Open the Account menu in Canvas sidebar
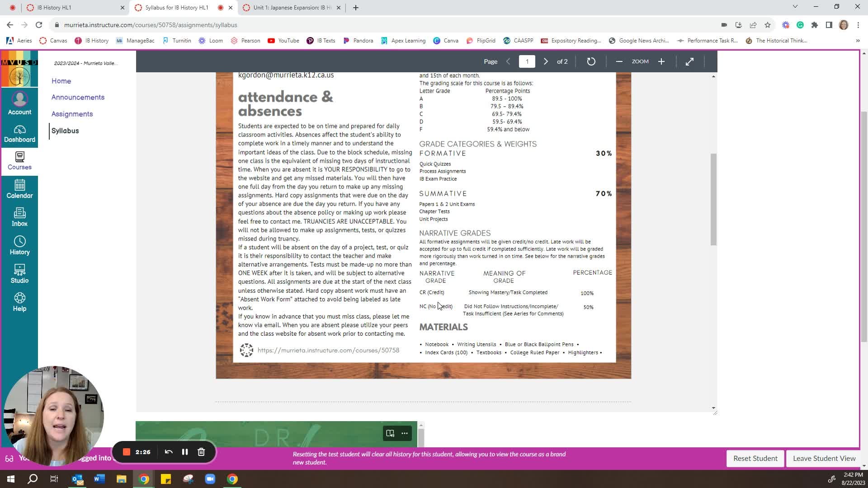 pyautogui.click(x=19, y=103)
